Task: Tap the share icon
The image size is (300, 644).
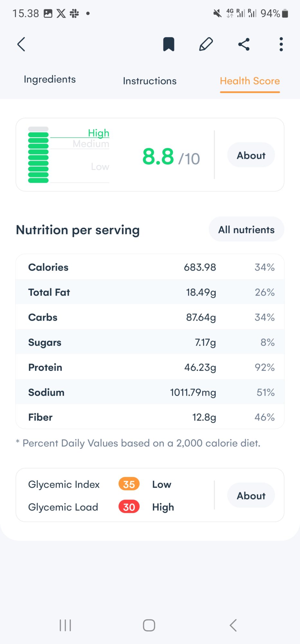Action: [244, 44]
